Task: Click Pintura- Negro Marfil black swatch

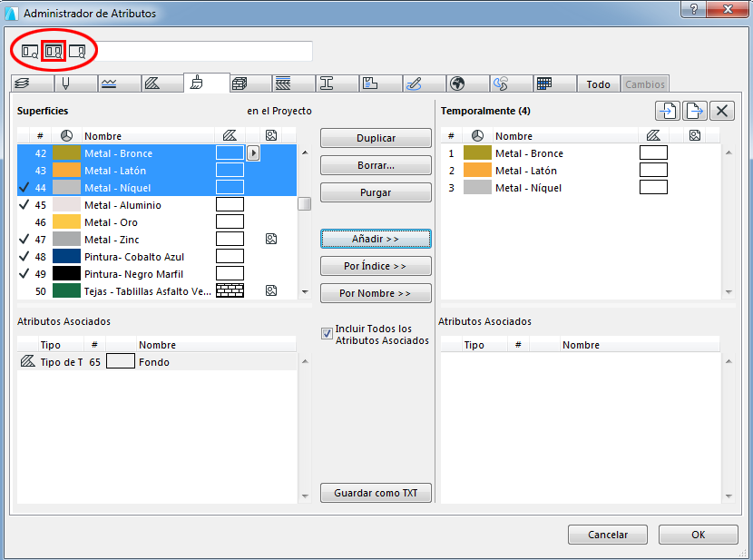Action: click(66, 274)
